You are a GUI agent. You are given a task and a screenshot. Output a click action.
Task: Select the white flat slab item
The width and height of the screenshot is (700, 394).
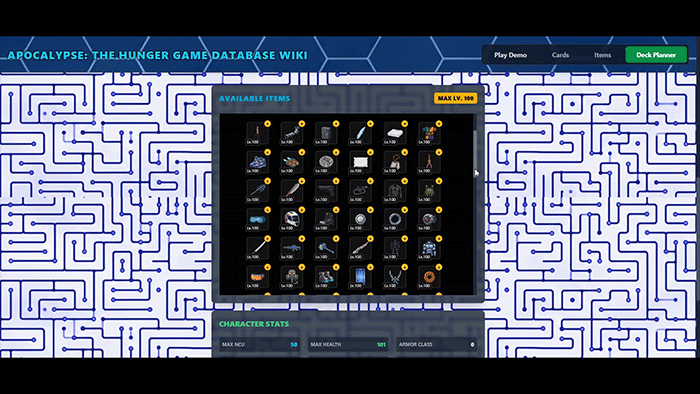(395, 133)
